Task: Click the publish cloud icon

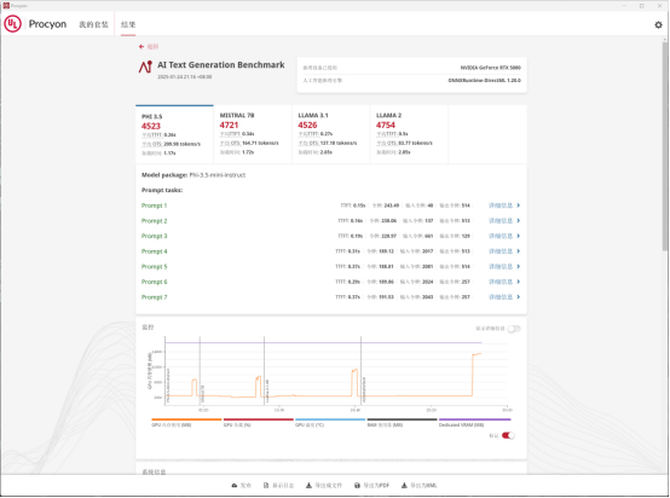Action: coord(234,484)
